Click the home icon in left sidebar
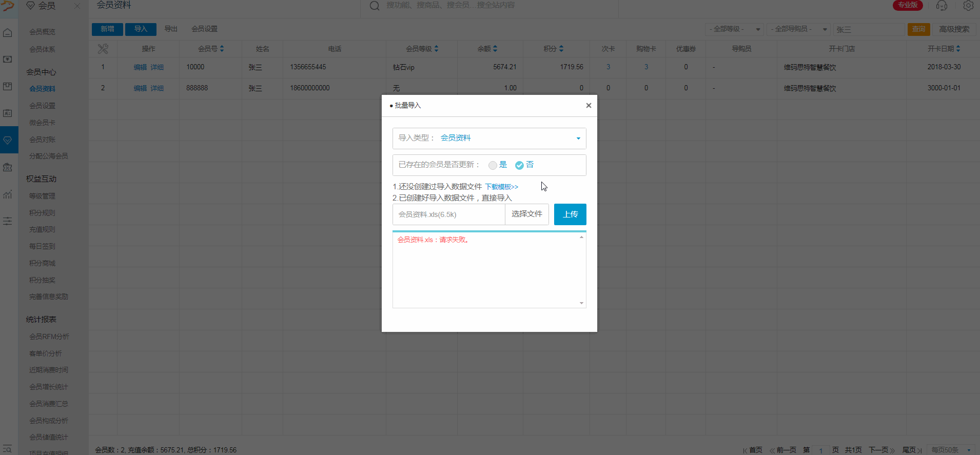The width and height of the screenshot is (980, 455). click(x=8, y=33)
